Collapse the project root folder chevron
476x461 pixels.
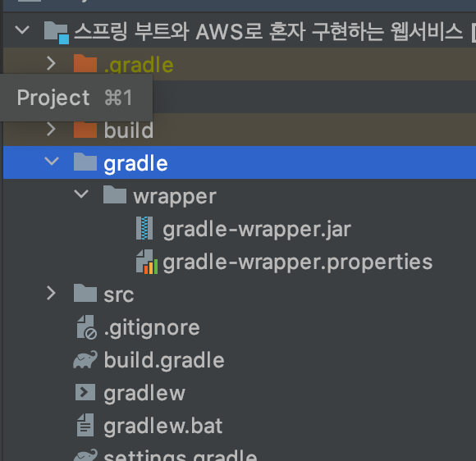click(x=22, y=30)
